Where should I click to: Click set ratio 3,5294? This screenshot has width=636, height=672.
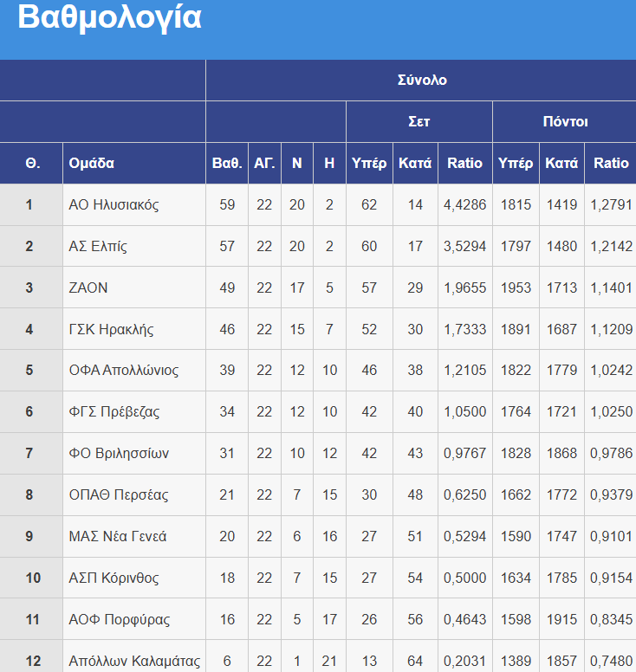[465, 247]
